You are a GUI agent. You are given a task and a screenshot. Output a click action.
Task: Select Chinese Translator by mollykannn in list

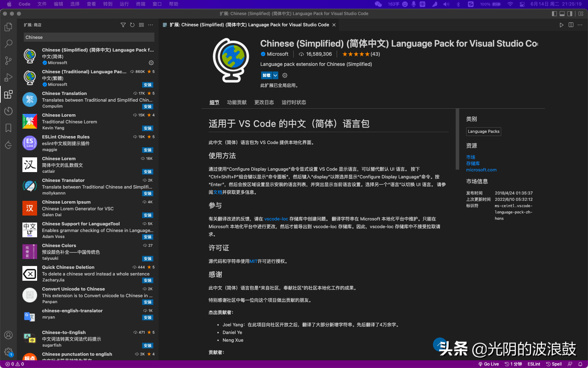tap(88, 186)
